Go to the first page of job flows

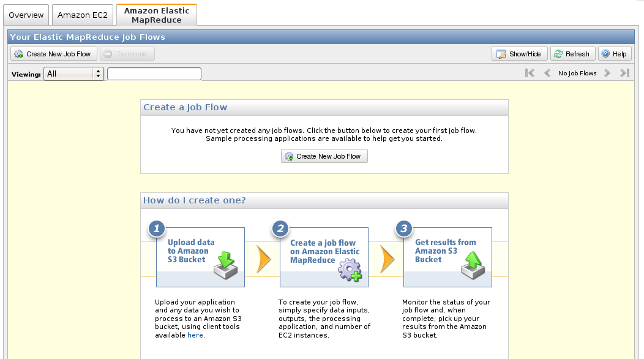coord(530,73)
